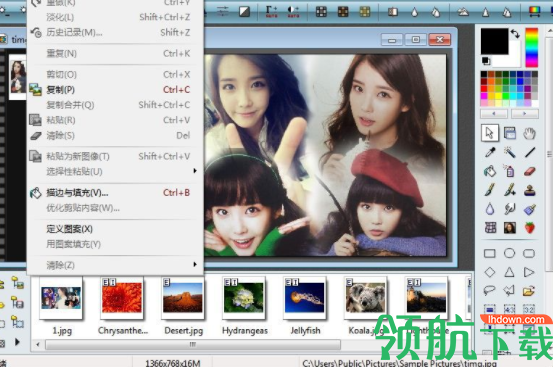Click the thumbnail strip left scroll arrow
This screenshot has width=553, height=367.
click(38, 344)
